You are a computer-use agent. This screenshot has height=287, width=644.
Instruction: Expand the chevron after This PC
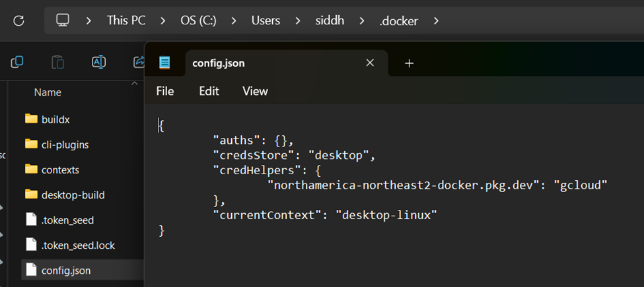pyautogui.click(x=163, y=20)
